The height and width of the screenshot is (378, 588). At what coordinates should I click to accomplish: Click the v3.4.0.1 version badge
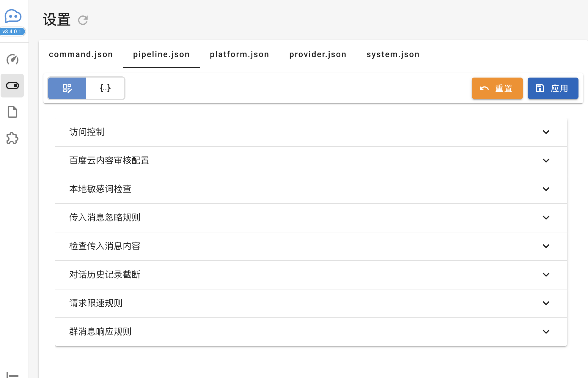point(12,31)
